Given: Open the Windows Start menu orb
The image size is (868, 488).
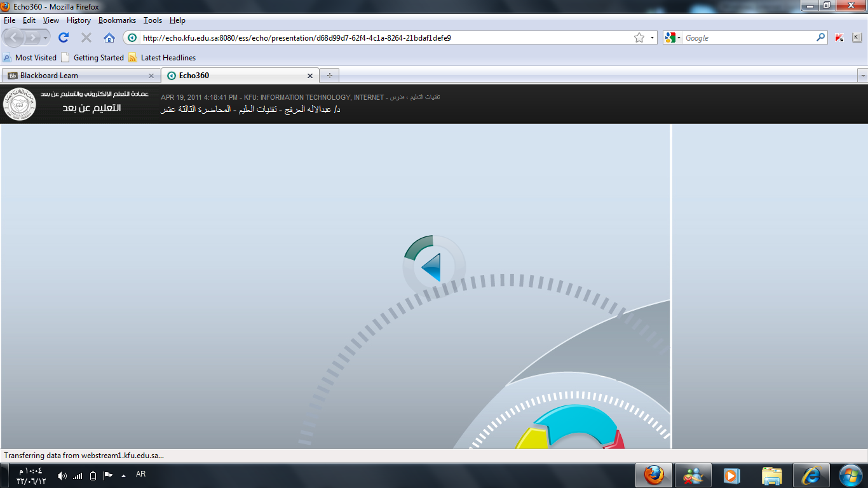Looking at the screenshot, I should coord(850,475).
